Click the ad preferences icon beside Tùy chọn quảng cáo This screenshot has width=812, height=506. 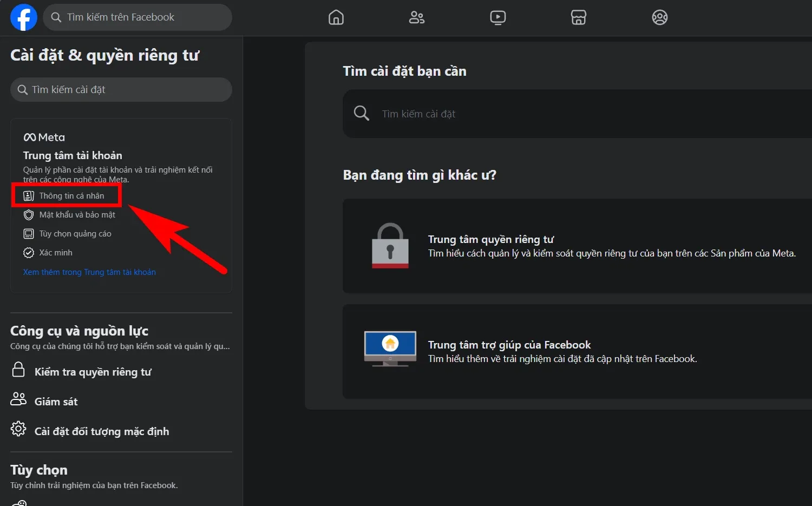pos(29,234)
